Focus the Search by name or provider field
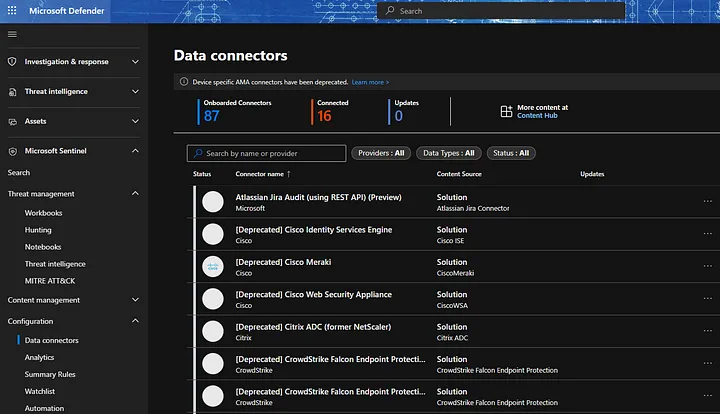The width and height of the screenshot is (720, 414). pos(266,153)
